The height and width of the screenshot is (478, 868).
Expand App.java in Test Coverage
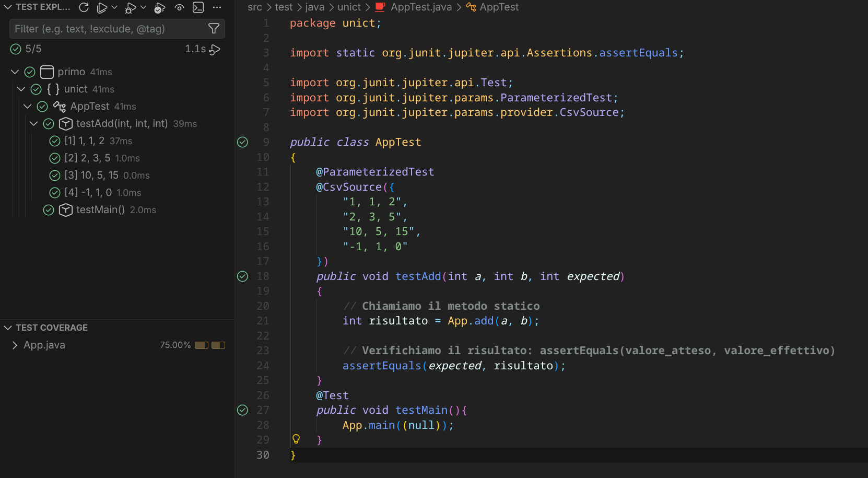click(15, 345)
